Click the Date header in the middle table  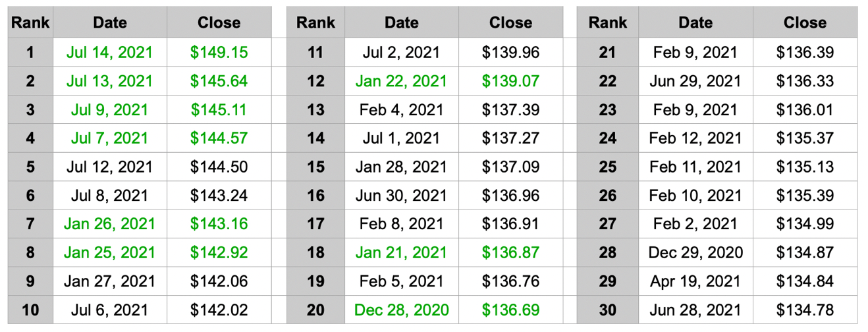click(x=402, y=22)
